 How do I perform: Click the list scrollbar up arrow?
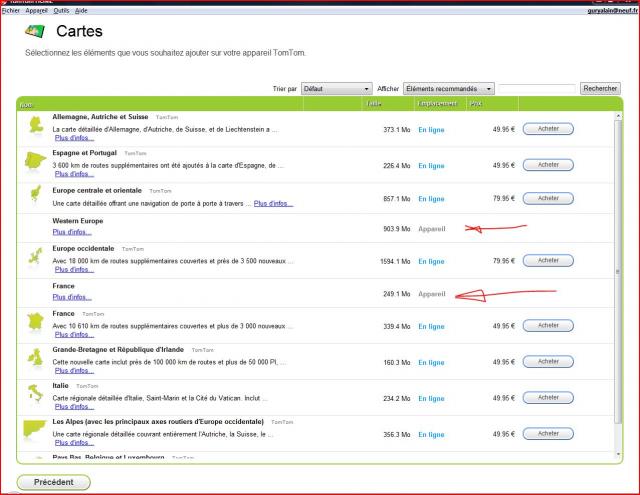point(618,116)
